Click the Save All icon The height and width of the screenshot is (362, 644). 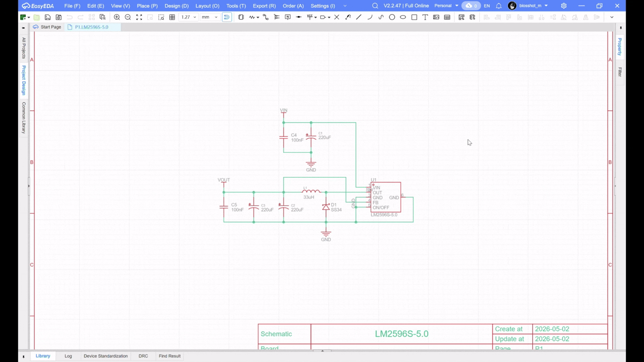pos(58,17)
